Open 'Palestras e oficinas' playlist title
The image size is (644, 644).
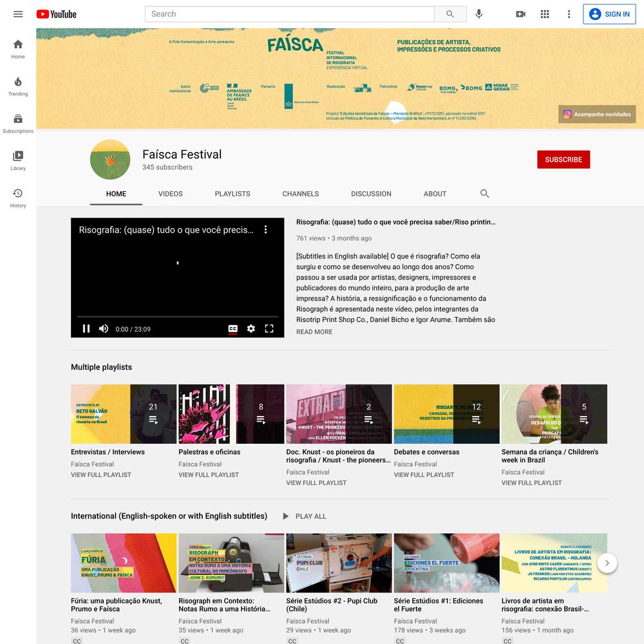pyautogui.click(x=209, y=452)
